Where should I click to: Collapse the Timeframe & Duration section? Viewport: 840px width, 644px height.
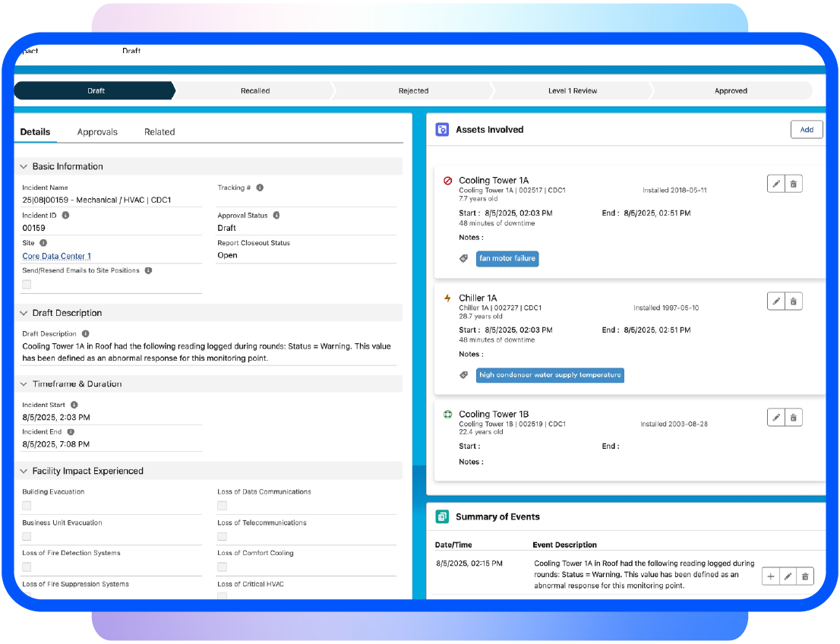(x=24, y=384)
